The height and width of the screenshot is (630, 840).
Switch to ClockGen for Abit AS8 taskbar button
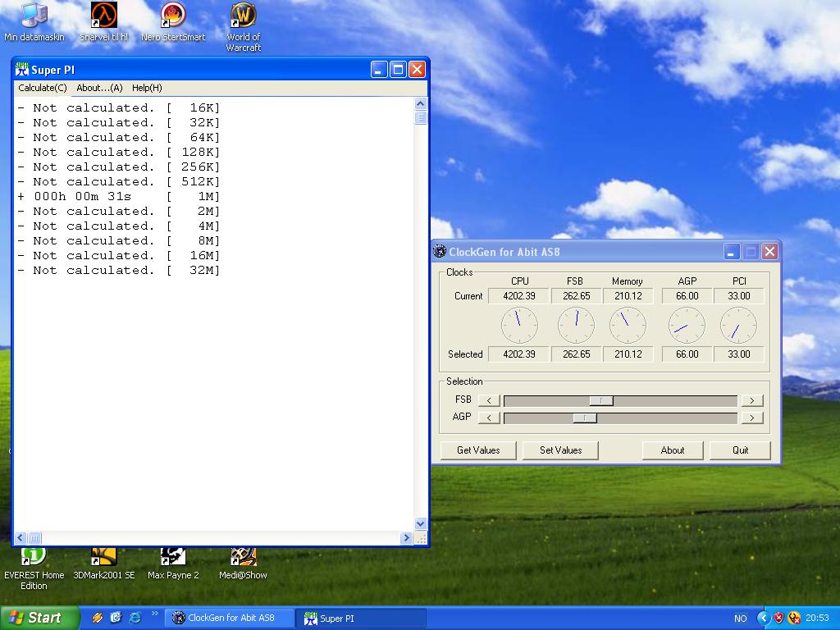coord(230,619)
